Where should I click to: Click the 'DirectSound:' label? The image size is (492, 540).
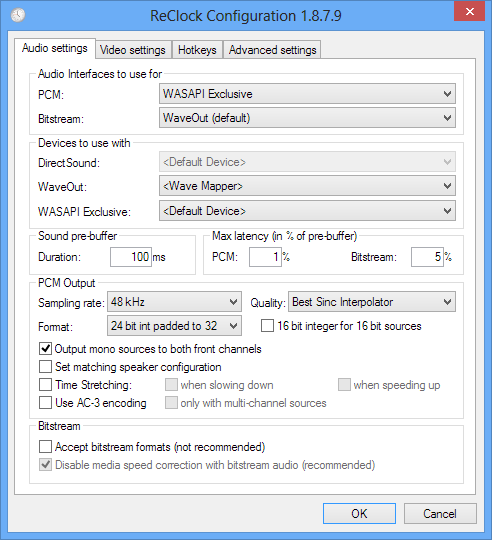[x=69, y=163]
